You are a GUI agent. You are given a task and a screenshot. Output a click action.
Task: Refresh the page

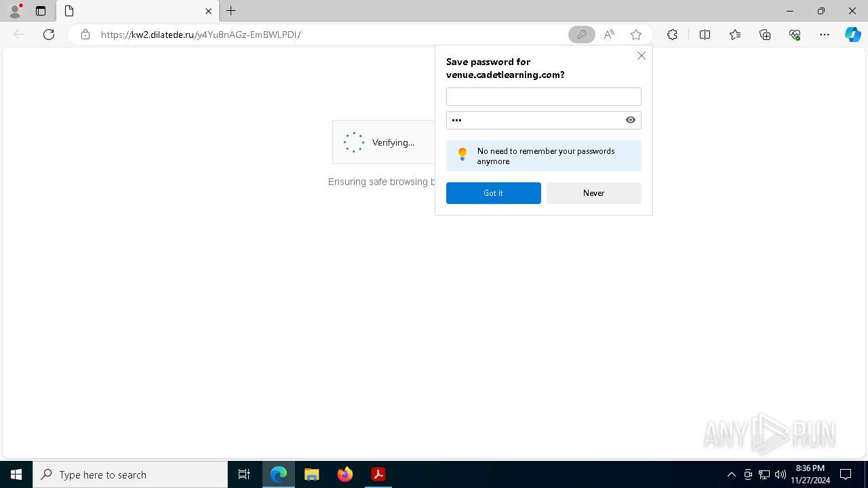click(49, 35)
